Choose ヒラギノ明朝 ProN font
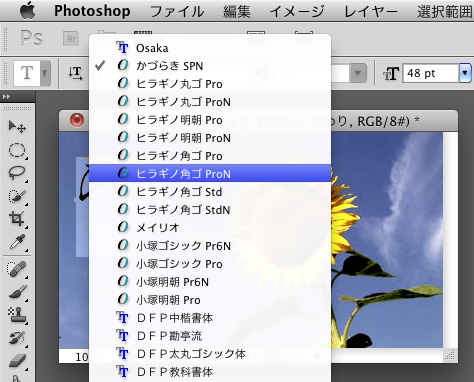The image size is (474, 382). point(210,138)
